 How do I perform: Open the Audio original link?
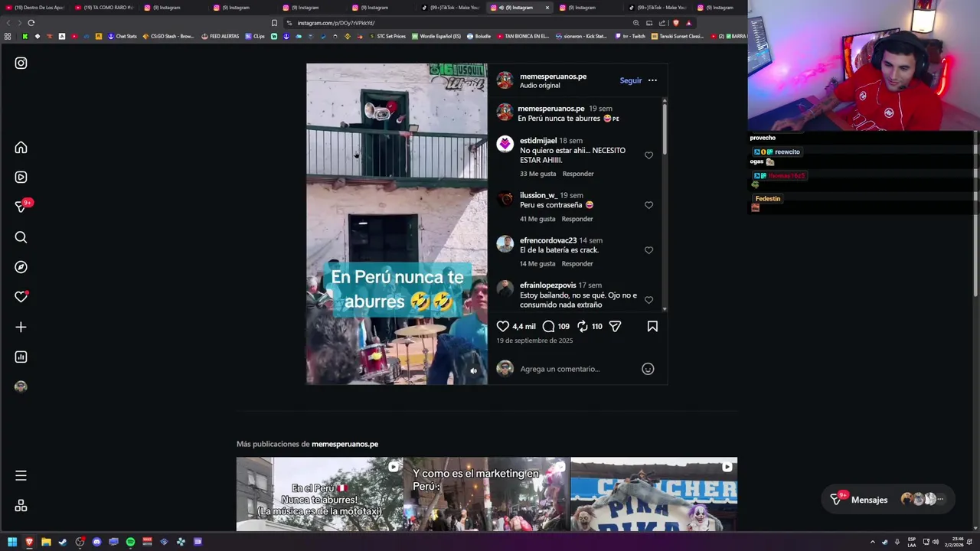pos(540,86)
